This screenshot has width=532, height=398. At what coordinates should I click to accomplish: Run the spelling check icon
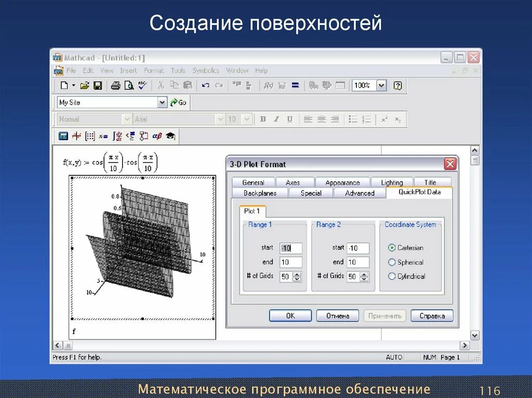(142, 86)
